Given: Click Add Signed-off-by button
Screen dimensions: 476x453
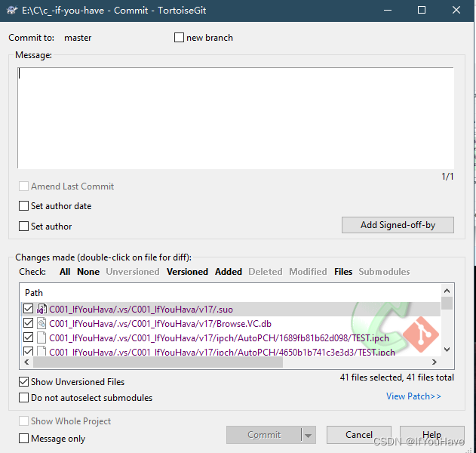Looking at the screenshot, I should tap(398, 225).
